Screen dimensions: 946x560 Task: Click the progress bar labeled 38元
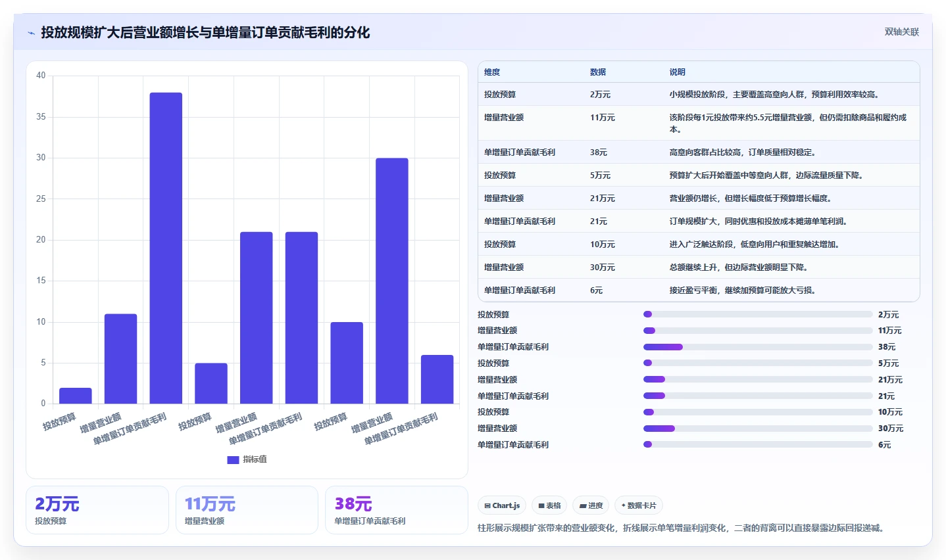click(x=758, y=347)
